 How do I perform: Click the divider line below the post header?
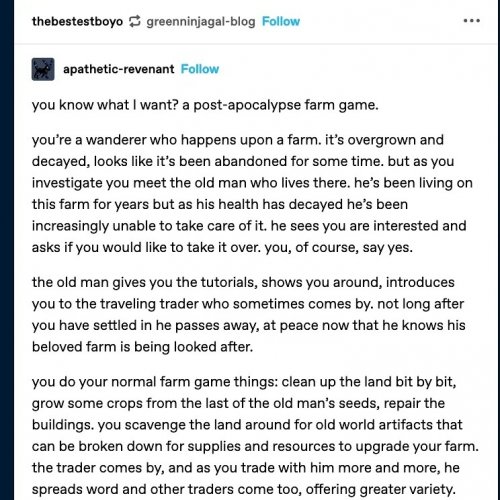[256, 43]
